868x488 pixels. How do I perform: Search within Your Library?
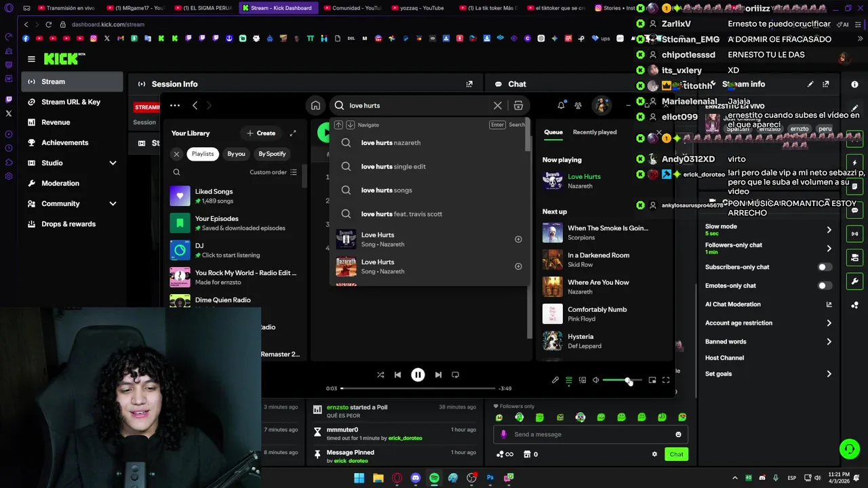pos(176,172)
